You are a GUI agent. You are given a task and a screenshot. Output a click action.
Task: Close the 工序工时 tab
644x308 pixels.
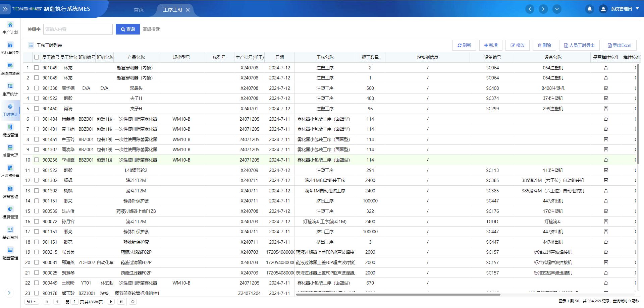pyautogui.click(x=188, y=10)
